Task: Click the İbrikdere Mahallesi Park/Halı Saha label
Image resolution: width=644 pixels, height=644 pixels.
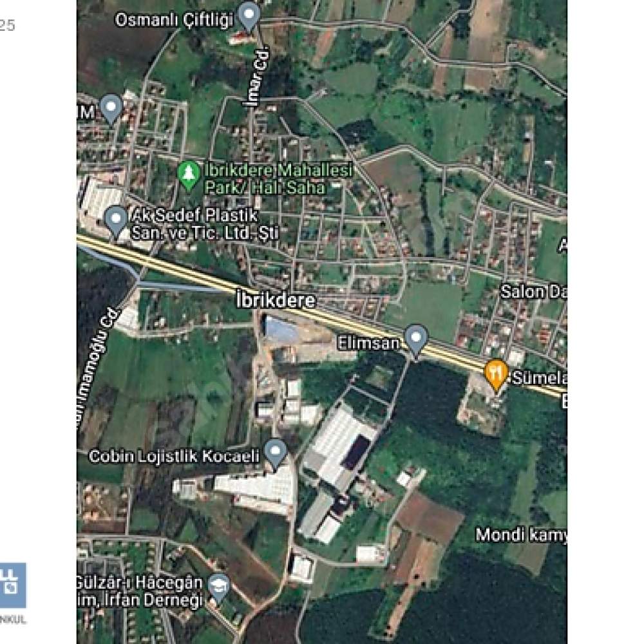Action: pyautogui.click(x=278, y=178)
